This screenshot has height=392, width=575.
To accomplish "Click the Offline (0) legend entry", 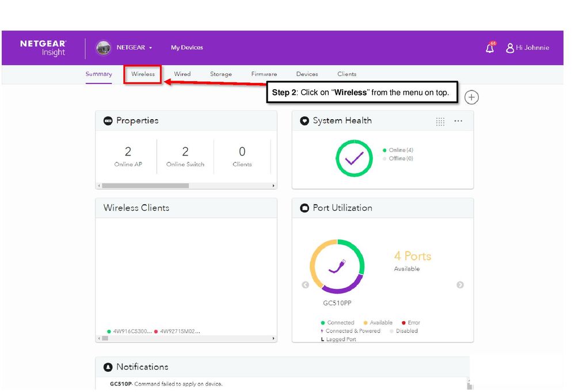I will (398, 158).
